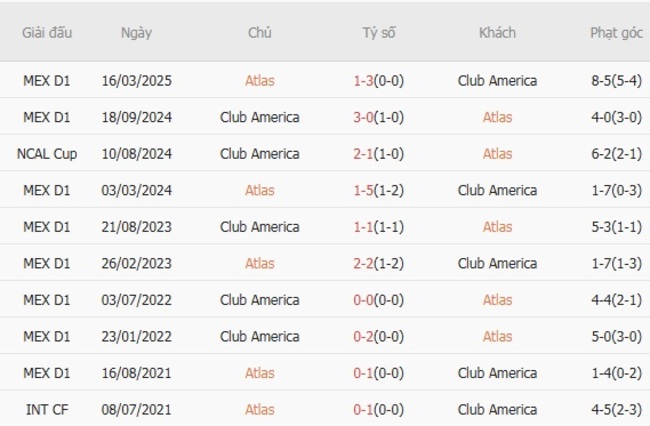
Task: Open the 0-2 score on 23/01/2022
Action: pos(363,336)
